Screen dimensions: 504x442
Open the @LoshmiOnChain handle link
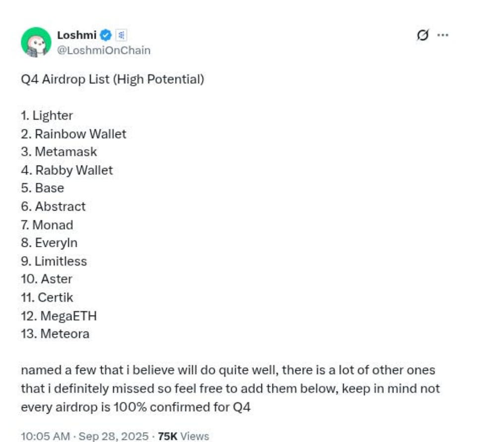[x=104, y=50]
